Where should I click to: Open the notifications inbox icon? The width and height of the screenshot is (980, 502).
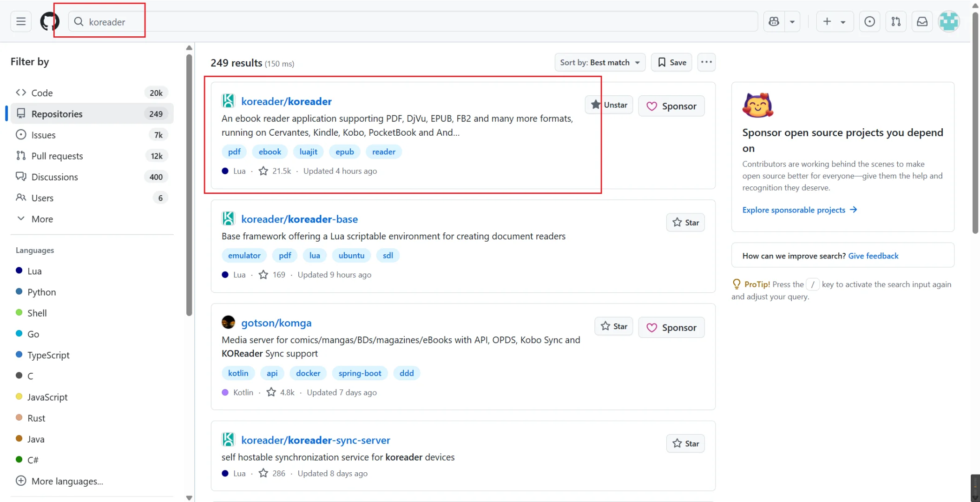922,21
